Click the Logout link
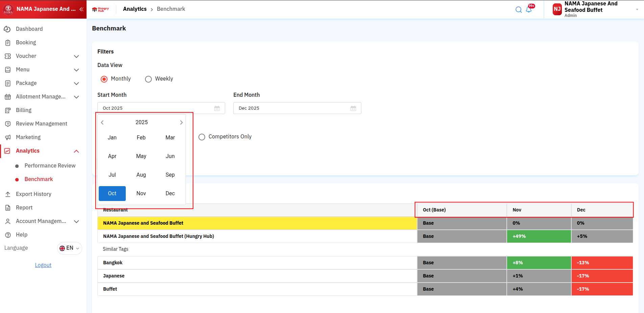Image resolution: width=644 pixels, height=313 pixels. (x=43, y=265)
